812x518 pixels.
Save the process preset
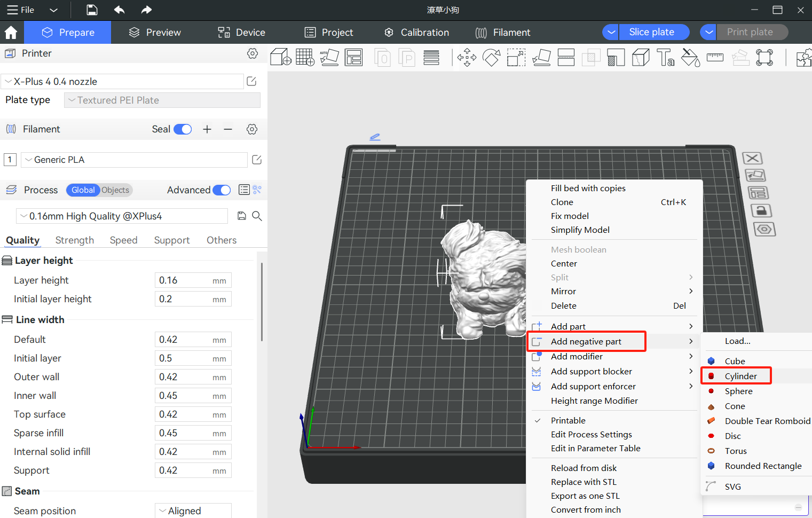(x=242, y=216)
